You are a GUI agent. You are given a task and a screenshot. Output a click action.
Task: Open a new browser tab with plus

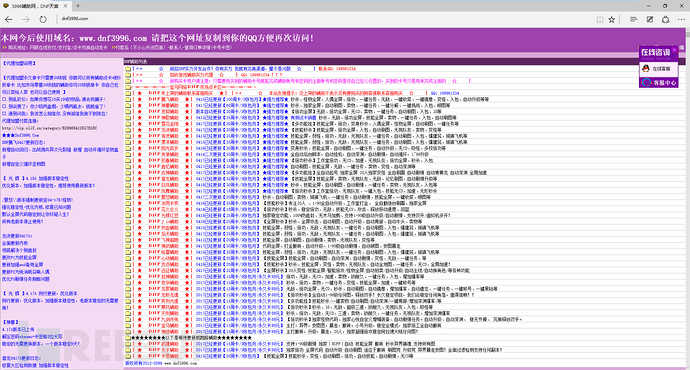tap(77, 6)
